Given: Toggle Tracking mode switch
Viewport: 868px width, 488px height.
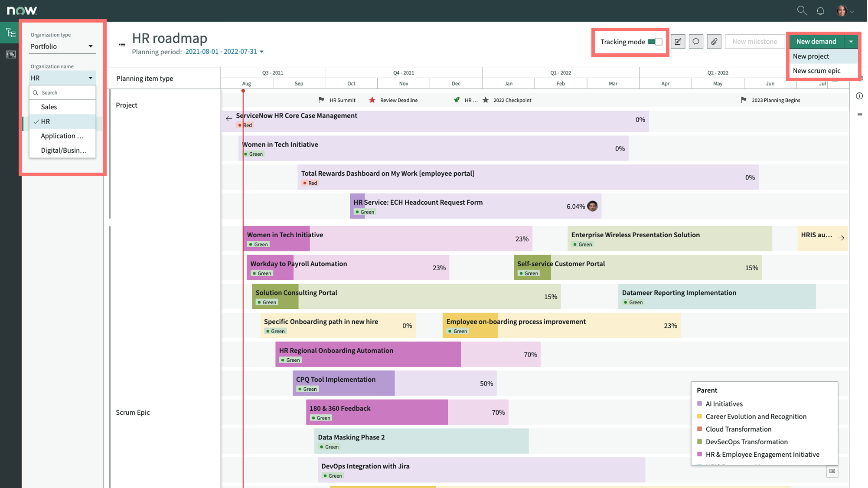Looking at the screenshot, I should [x=655, y=42].
